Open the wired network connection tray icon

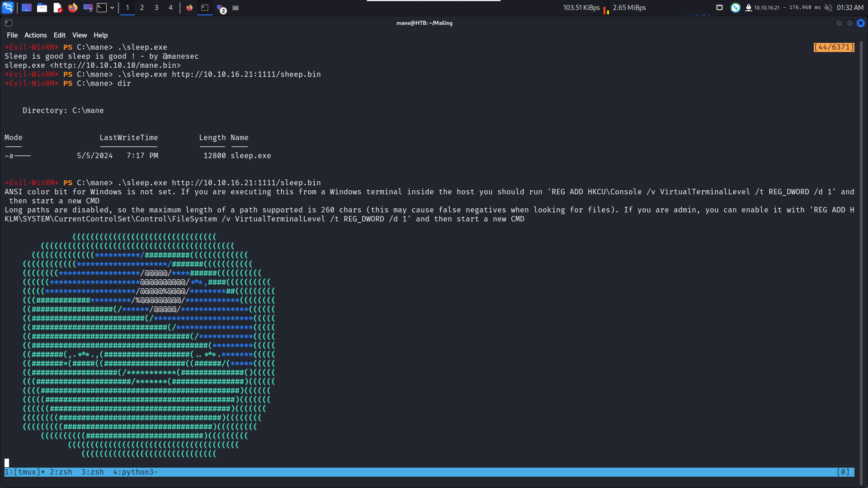[720, 8]
